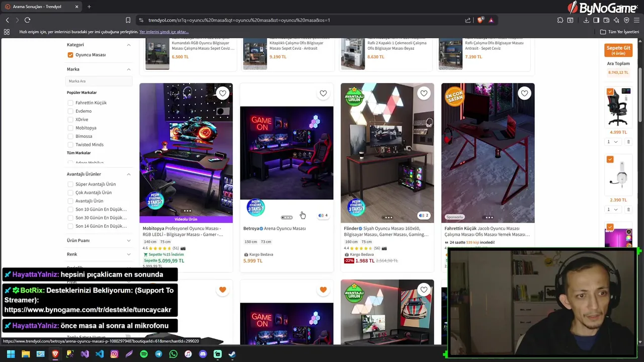
Task: Check the Twisted Minds brand filter
Action: (x=70, y=145)
